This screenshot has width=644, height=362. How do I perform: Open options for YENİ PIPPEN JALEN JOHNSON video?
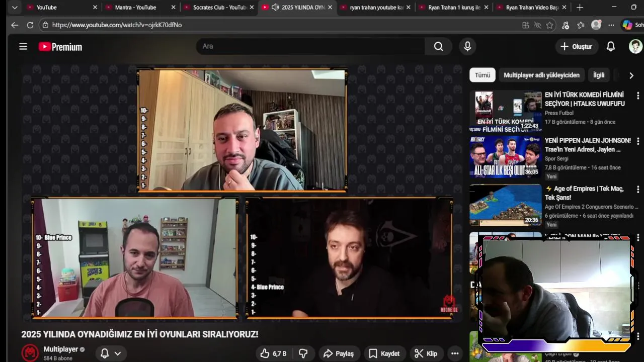click(638, 141)
